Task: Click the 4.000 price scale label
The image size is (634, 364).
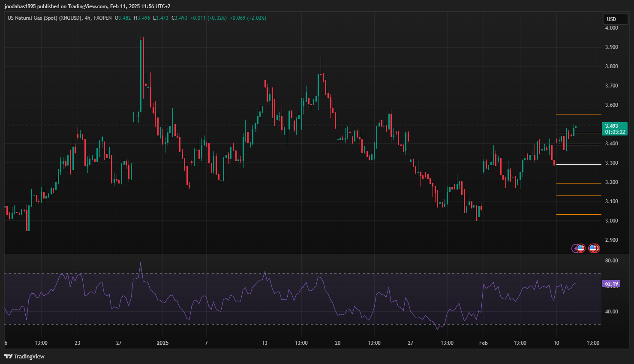Action: pyautogui.click(x=611, y=28)
